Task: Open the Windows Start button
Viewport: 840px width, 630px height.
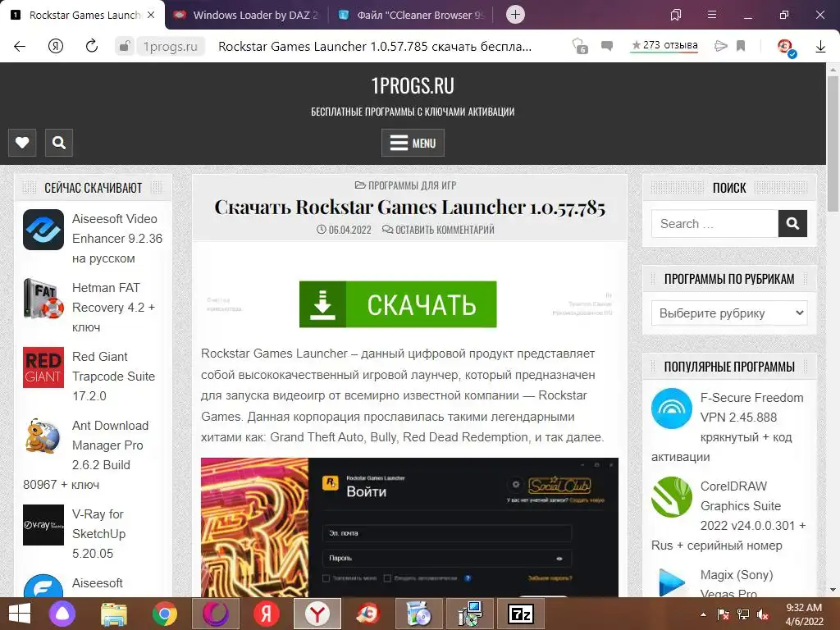Action: 20,614
